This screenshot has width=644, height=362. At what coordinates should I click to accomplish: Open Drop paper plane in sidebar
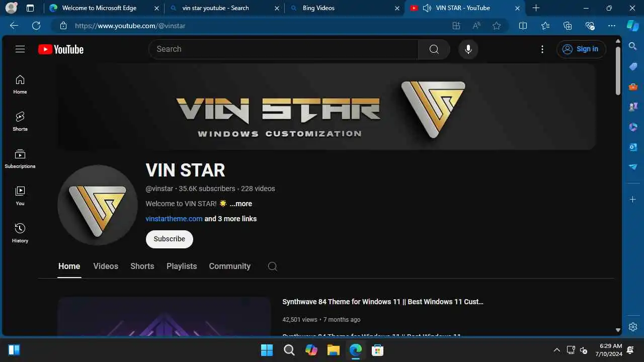[x=633, y=167]
